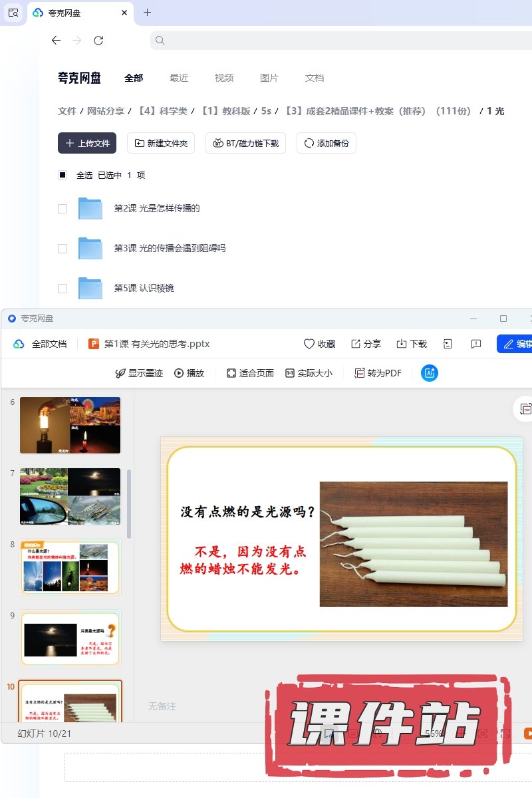Viewport: 532px width, 798px height.
Task: Click the AI assistant icon in viewer toolbar
Action: (x=430, y=373)
